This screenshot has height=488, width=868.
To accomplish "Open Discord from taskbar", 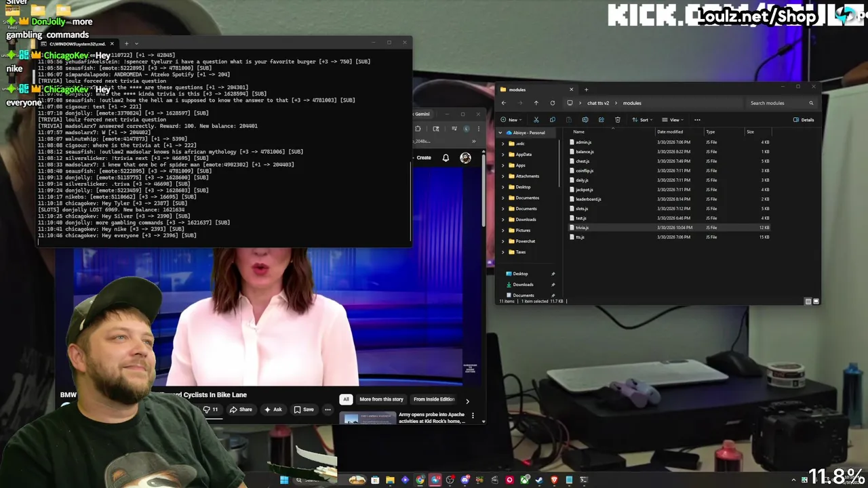I will [x=465, y=480].
